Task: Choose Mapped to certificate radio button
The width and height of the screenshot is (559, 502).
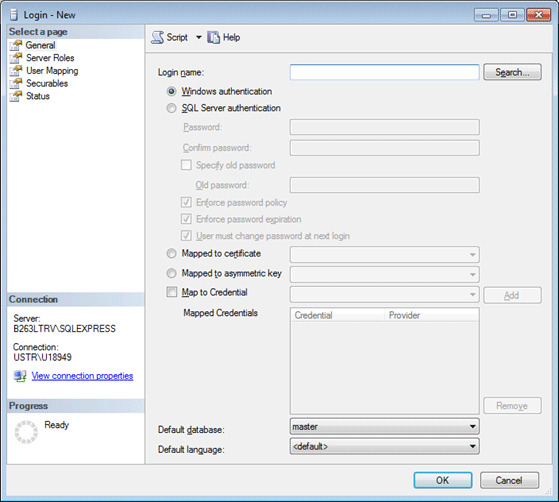Action: tap(171, 253)
